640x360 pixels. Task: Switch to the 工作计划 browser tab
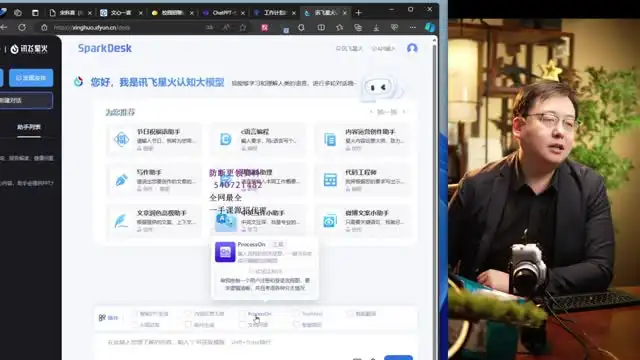tap(275, 13)
